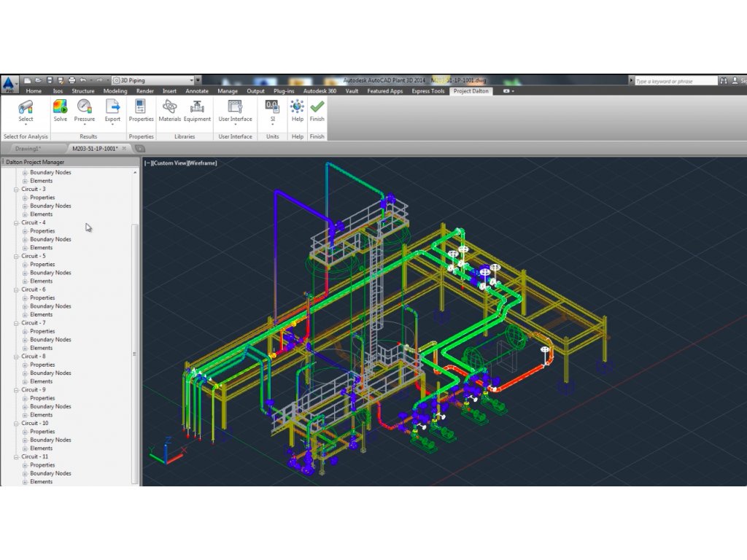Click the viewport controls minus label
The image size is (747, 560).
tap(147, 163)
